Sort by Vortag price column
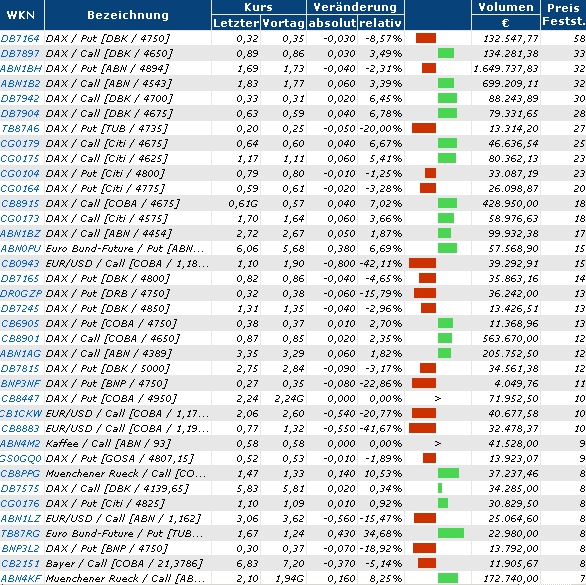The height and width of the screenshot is (585, 586). [284, 23]
